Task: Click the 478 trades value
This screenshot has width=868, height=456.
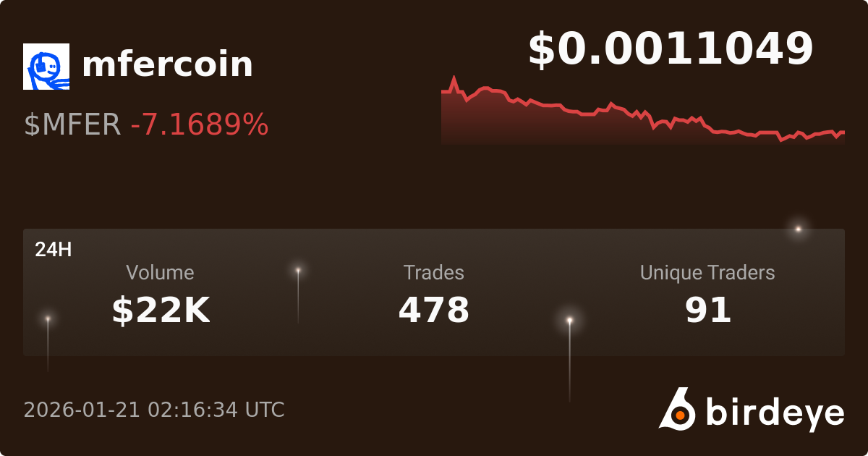Action: pyautogui.click(x=434, y=310)
